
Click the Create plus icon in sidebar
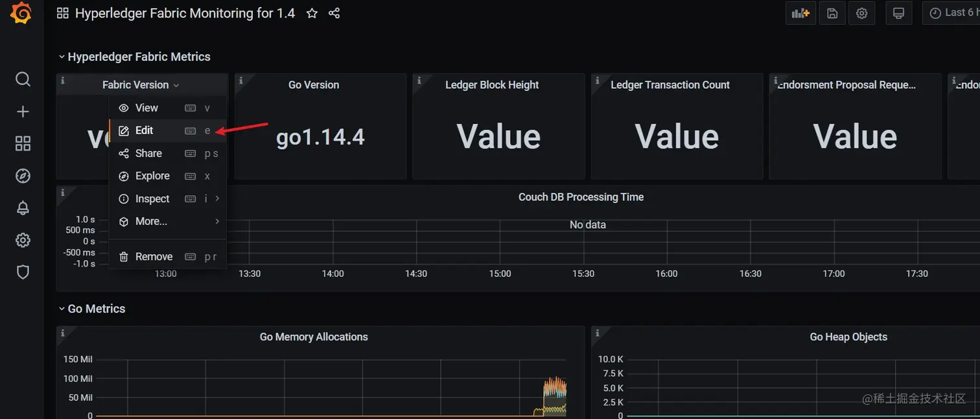pos(23,112)
